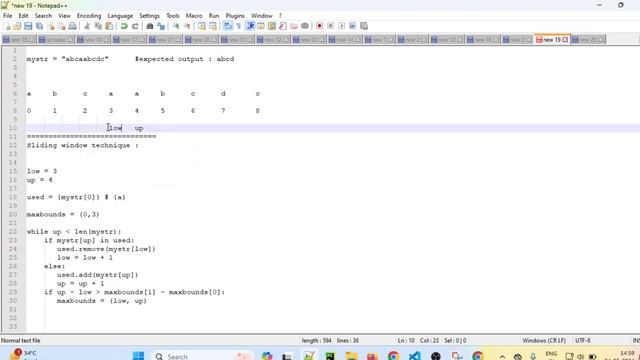The image size is (640, 360).
Task: Open the Replace dialog toolbar icon
Action: coord(161,26)
